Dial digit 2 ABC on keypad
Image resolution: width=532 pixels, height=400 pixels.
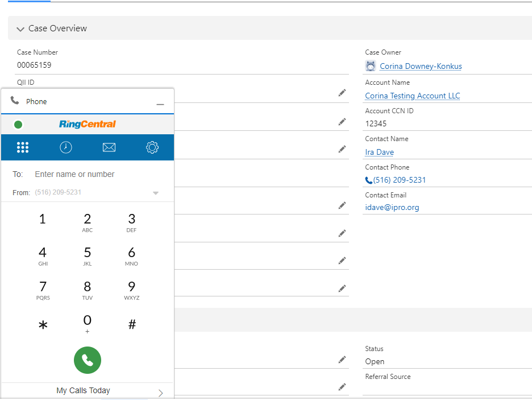[87, 222]
